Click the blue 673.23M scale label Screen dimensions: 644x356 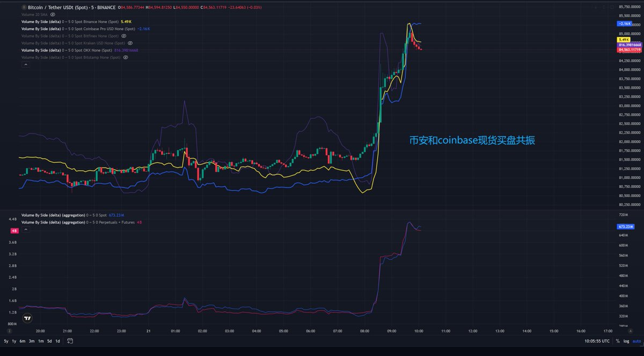point(626,227)
